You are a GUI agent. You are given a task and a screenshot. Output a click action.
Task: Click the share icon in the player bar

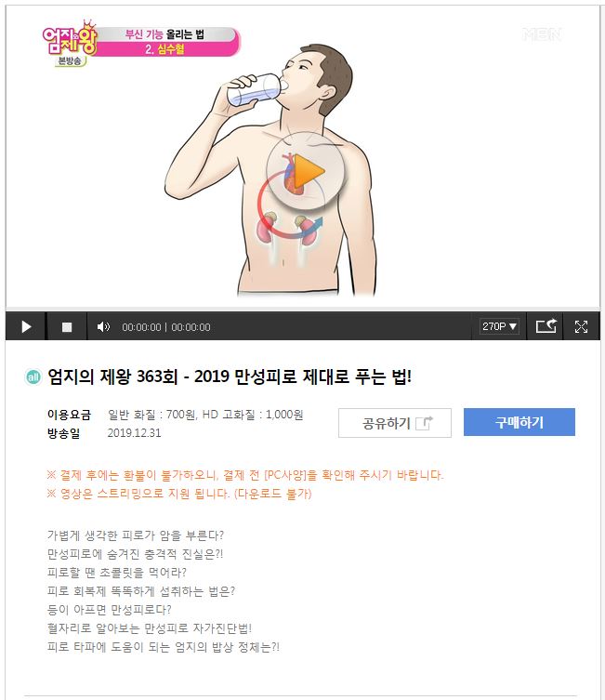click(x=546, y=326)
